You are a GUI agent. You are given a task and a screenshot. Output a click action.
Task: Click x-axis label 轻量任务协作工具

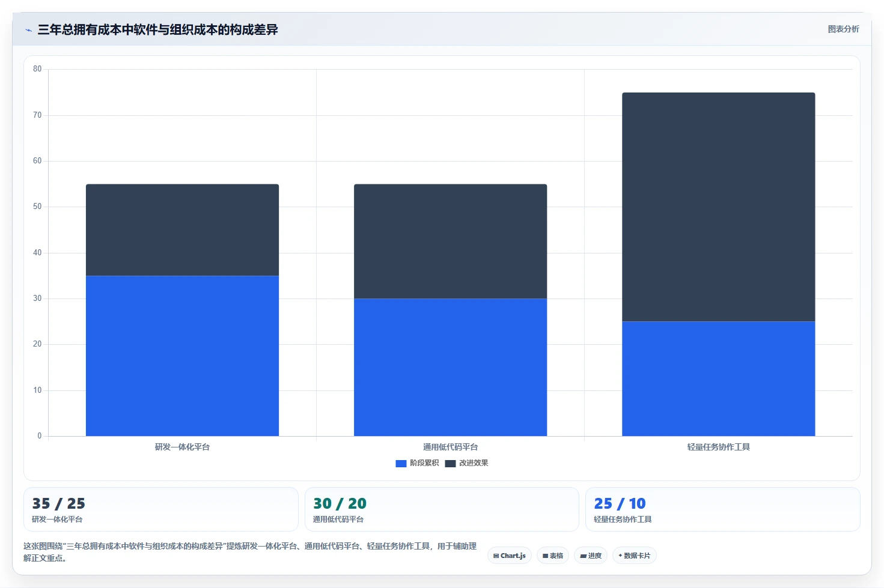[718, 447]
